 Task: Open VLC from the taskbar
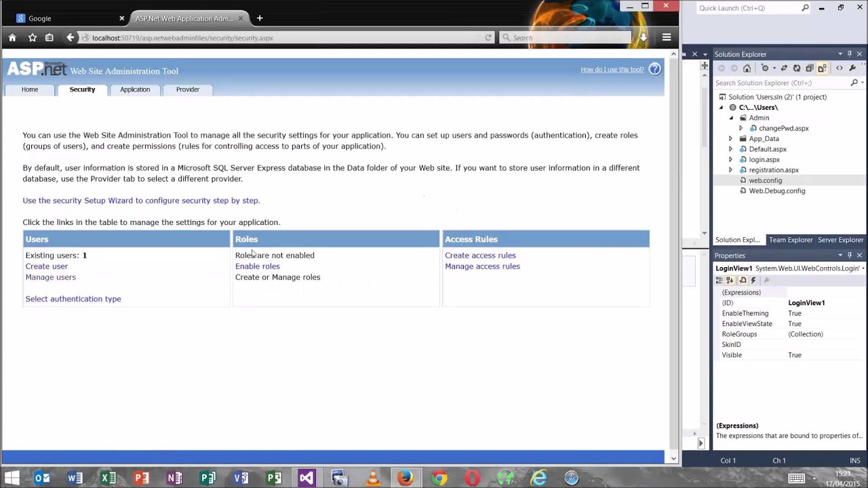point(373,478)
